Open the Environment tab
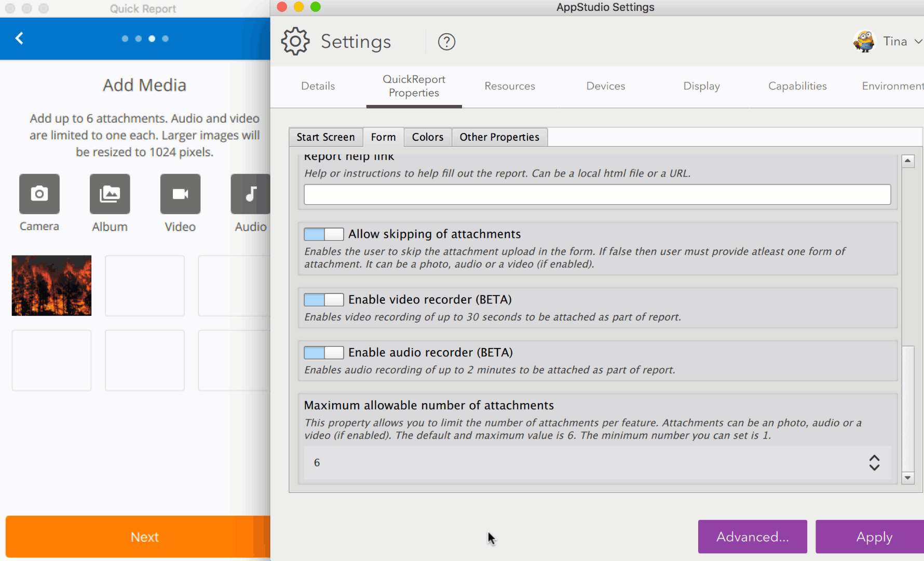The image size is (924, 561). tap(893, 86)
